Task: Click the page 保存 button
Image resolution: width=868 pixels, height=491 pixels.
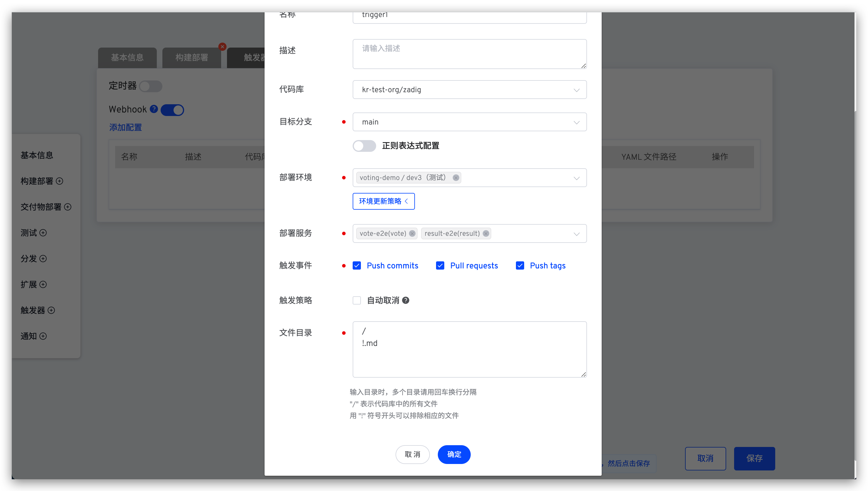Action: point(754,459)
